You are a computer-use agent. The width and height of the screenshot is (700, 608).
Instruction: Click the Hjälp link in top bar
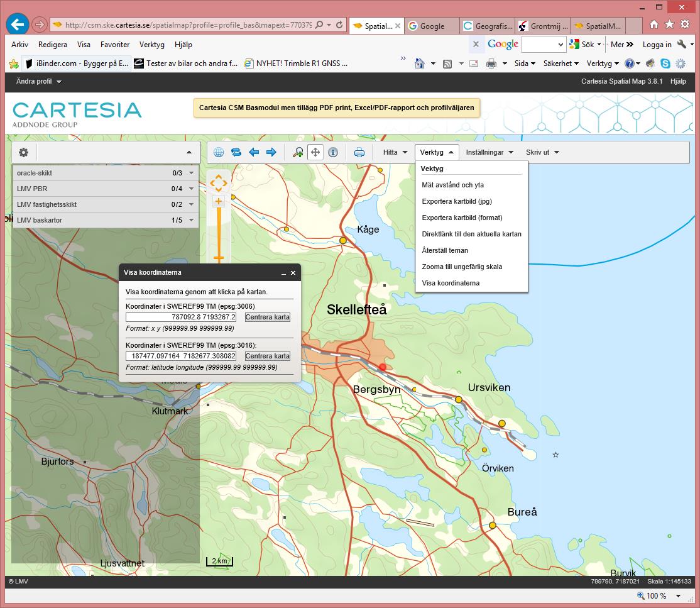tap(677, 81)
